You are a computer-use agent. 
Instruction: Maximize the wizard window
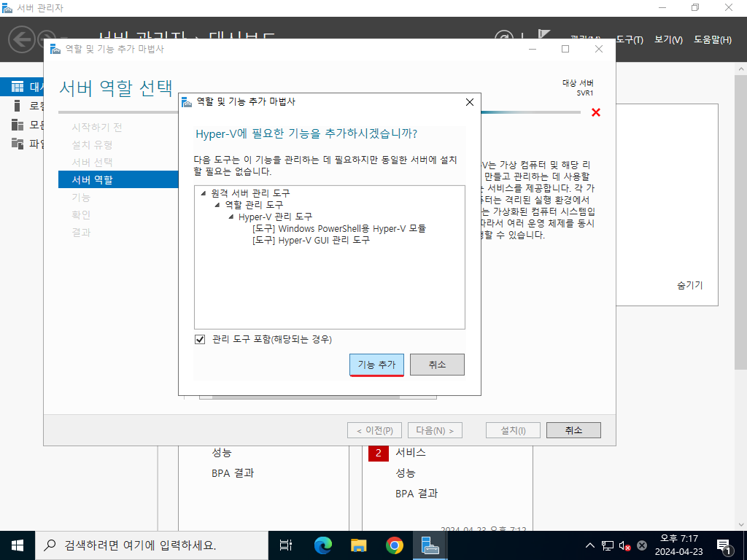coord(565,49)
